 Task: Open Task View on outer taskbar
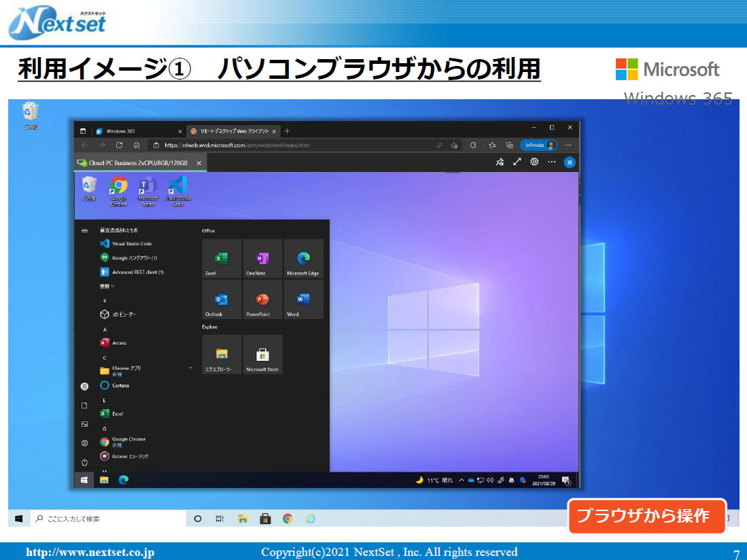pyautogui.click(x=220, y=519)
